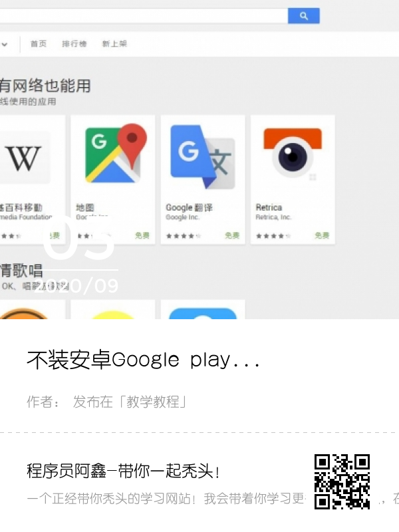The width and height of the screenshot is (399, 532).
Task: Select the yellow app icon in the bottom row
Action: coord(112,315)
